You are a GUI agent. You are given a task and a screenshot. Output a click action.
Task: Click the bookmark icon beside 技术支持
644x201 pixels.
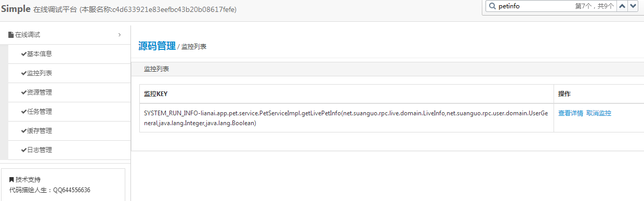(x=12, y=180)
